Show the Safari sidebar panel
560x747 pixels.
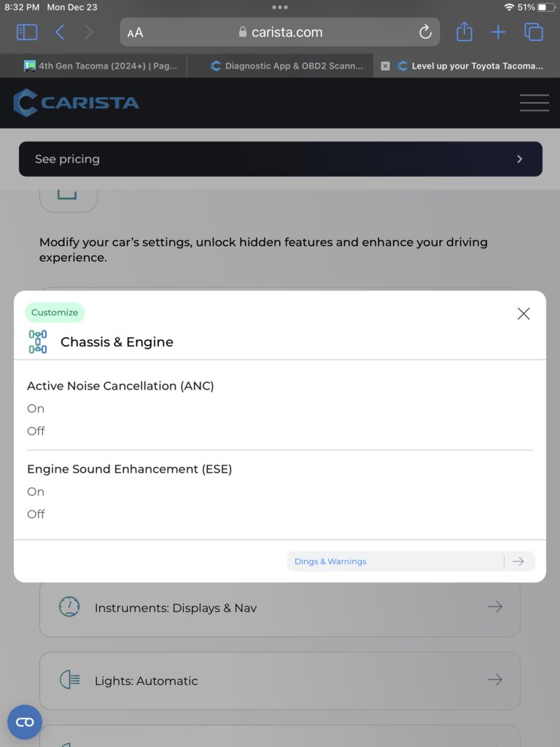click(x=27, y=32)
